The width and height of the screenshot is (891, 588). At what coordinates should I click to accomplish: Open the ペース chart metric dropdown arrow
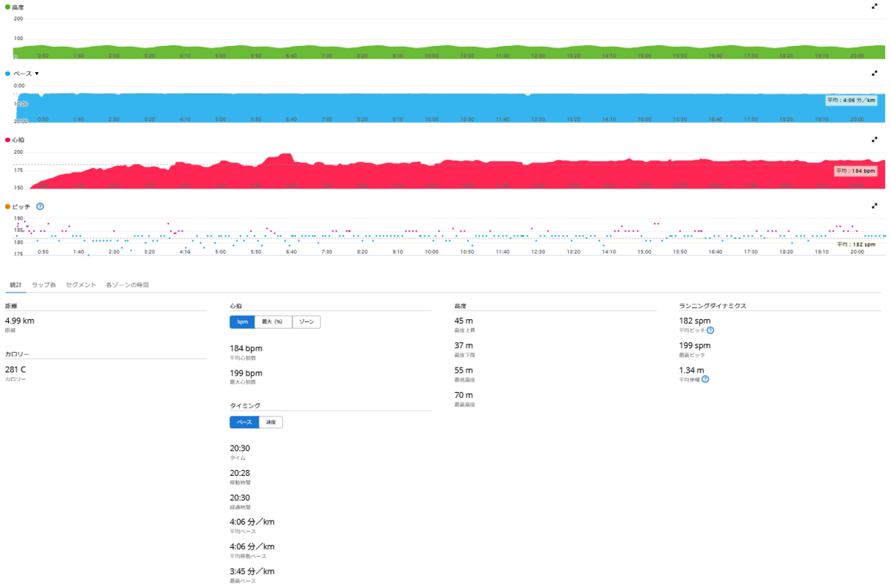[x=36, y=73]
